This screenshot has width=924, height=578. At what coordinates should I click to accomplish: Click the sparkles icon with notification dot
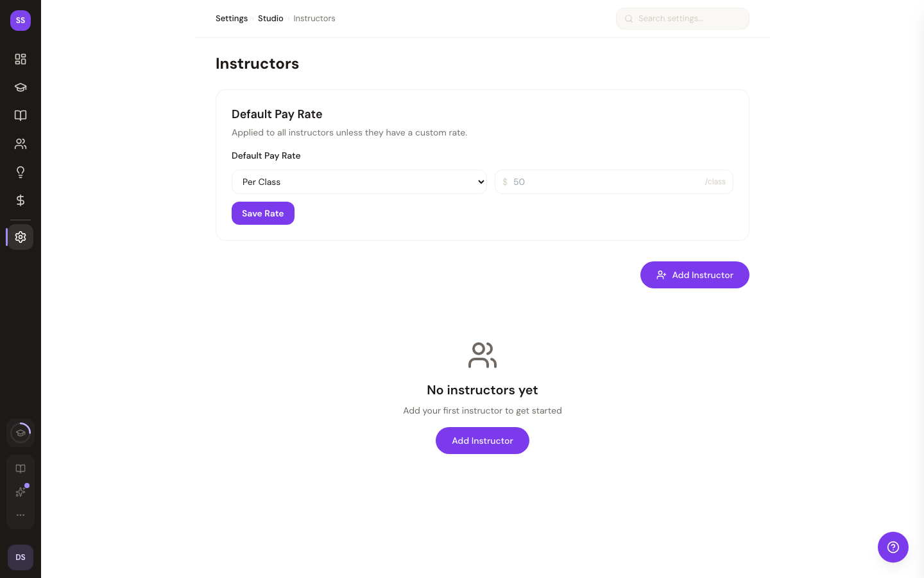21,492
